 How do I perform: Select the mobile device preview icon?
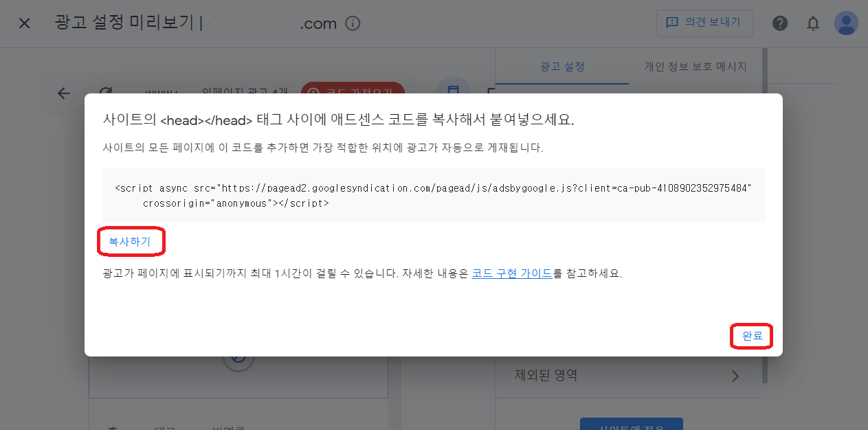tap(453, 88)
